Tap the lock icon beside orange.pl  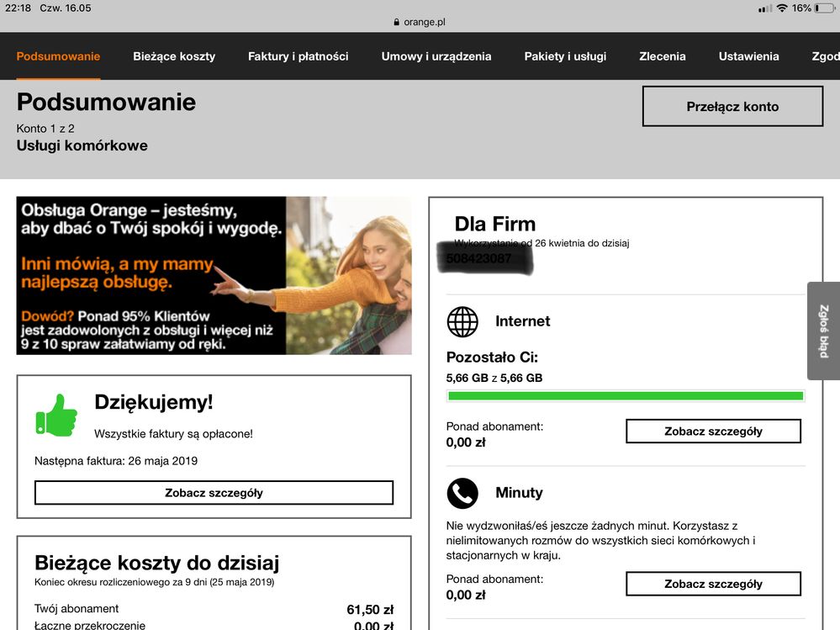(x=396, y=22)
